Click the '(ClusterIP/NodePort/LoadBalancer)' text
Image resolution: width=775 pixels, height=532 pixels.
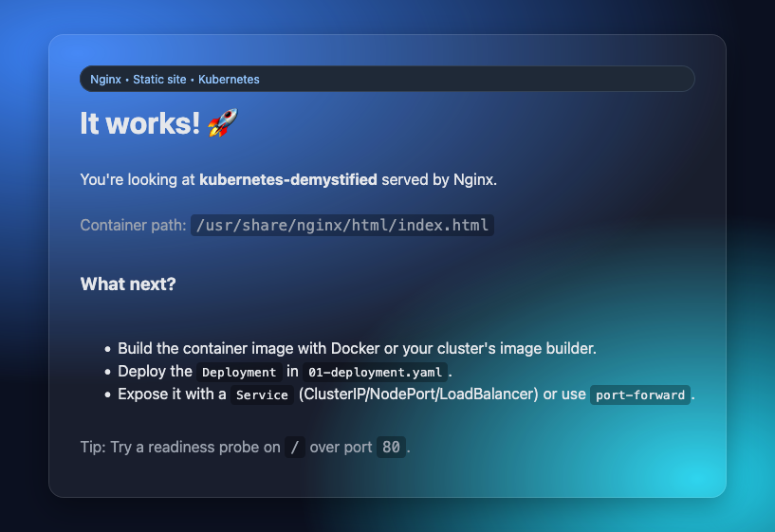point(418,394)
